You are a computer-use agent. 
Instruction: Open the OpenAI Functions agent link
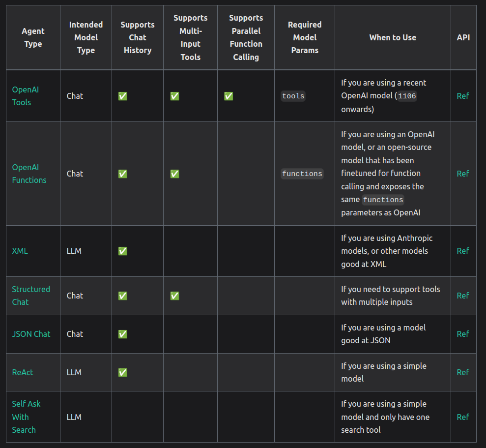click(x=29, y=174)
